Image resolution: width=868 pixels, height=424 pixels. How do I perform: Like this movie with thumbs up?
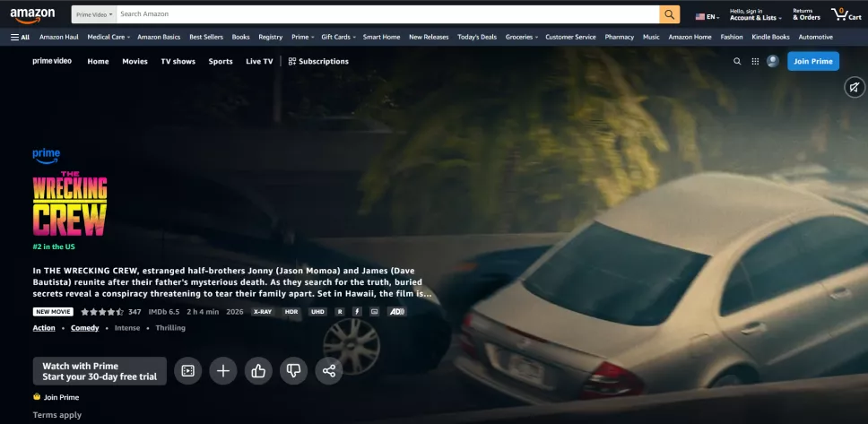[258, 371]
